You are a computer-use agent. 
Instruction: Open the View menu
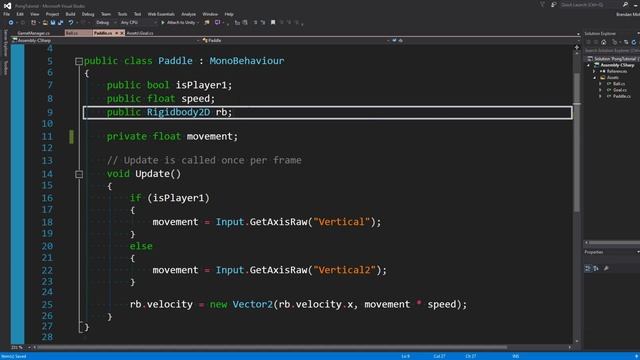pyautogui.click(x=35, y=14)
